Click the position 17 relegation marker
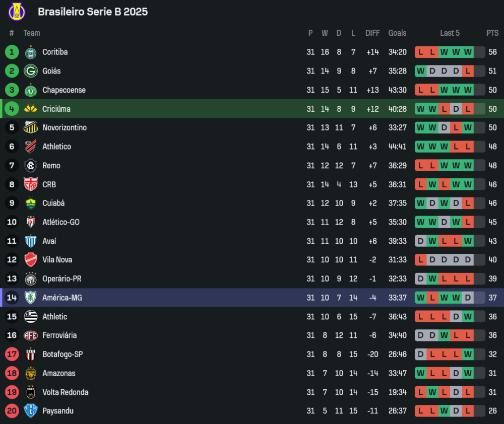This screenshot has width=504, height=424. coord(12,355)
